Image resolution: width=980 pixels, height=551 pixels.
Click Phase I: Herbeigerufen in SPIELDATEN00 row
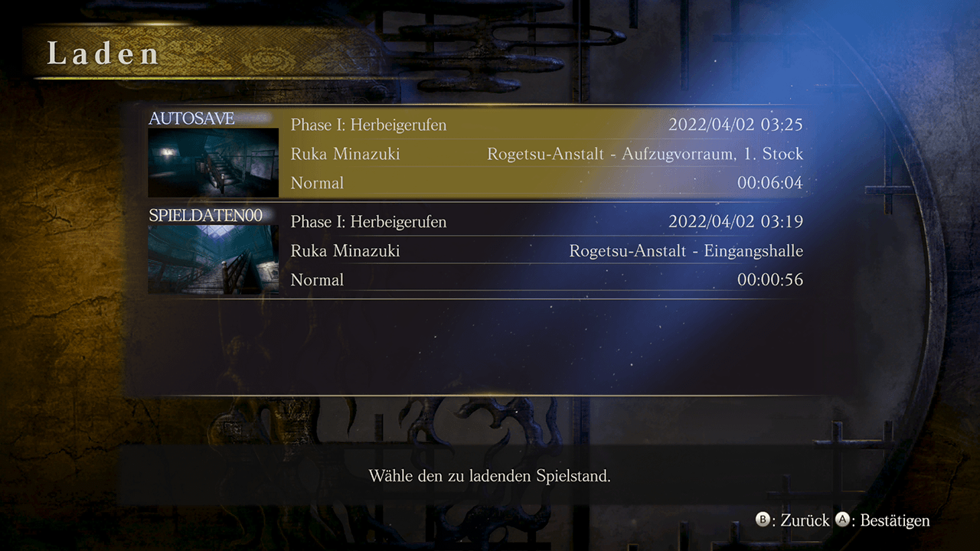(x=368, y=222)
